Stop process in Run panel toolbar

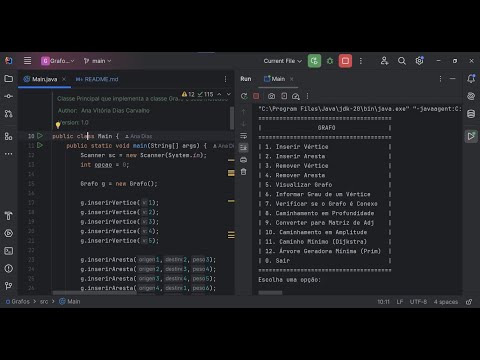[x=256, y=96]
